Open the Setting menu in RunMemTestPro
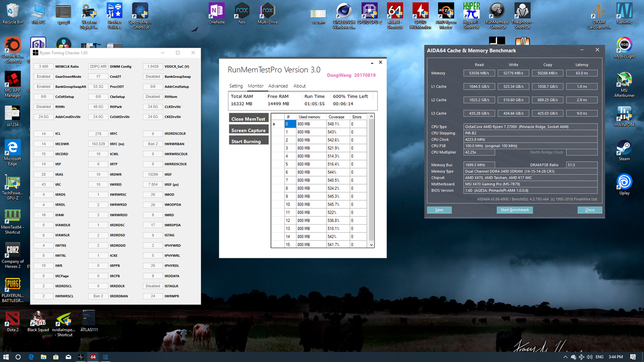This screenshot has height=362, width=644. tap(236, 86)
